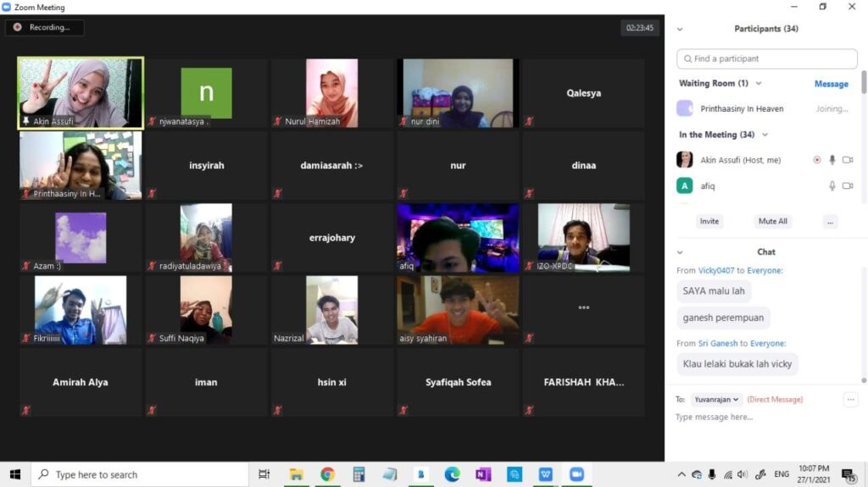868x487 pixels.
Task: Click afiq's microphone icon in participants list
Action: point(832,185)
